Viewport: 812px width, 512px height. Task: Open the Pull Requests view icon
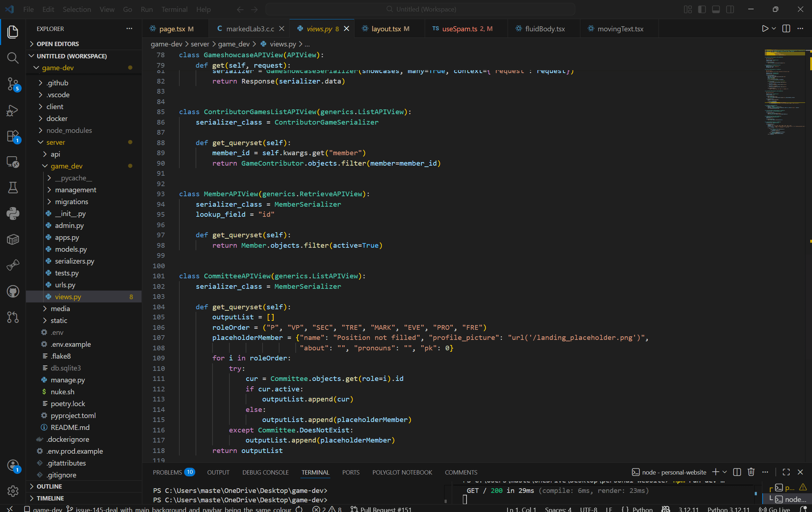point(13,317)
